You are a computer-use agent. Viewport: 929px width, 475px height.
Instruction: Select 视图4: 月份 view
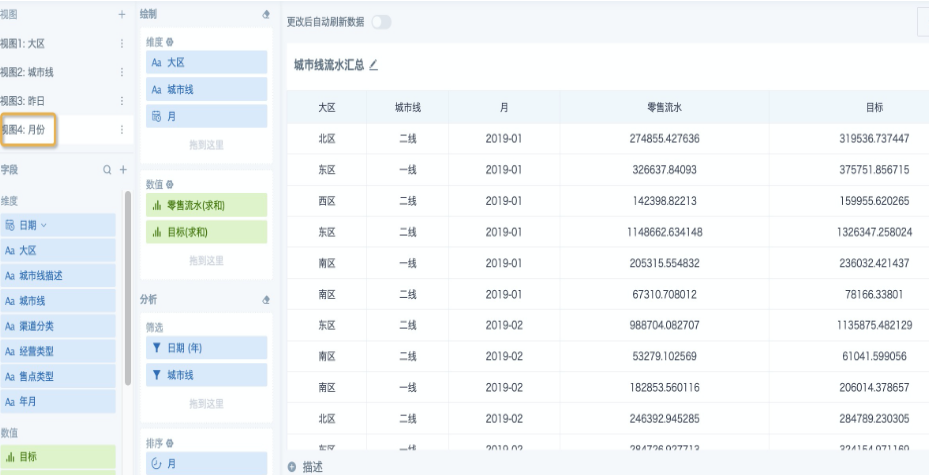pos(30,129)
